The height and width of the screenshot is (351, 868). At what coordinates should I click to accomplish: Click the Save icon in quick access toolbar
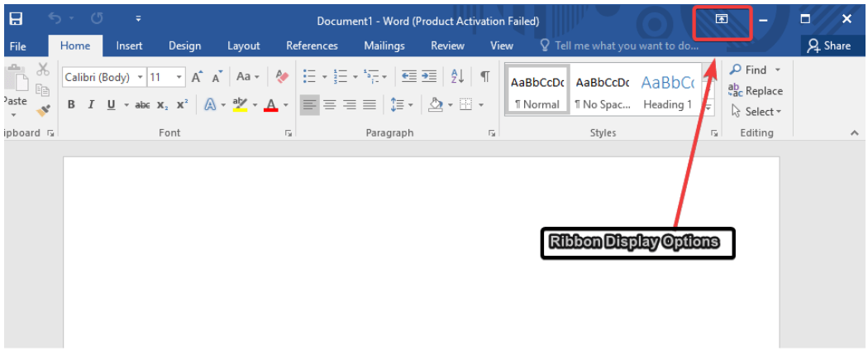[x=16, y=19]
